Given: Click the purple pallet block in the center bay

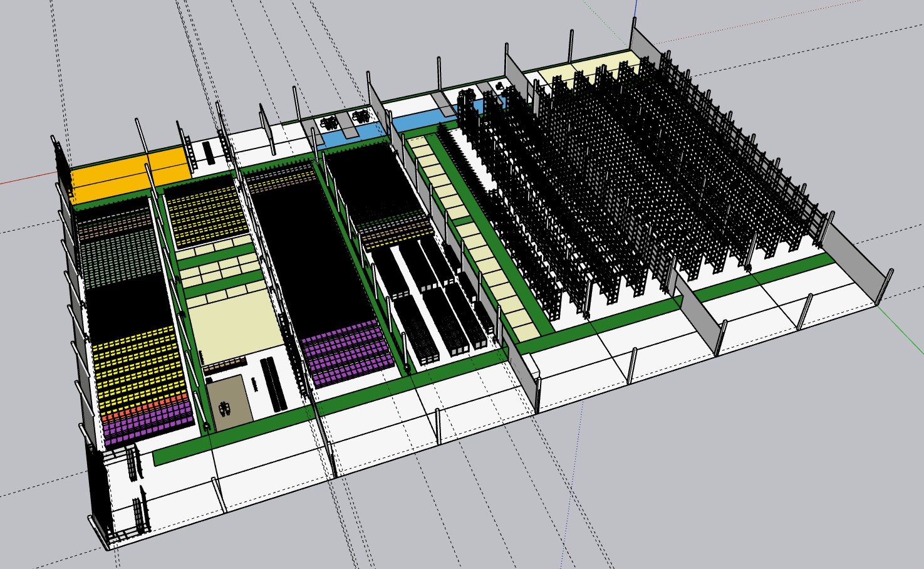Looking at the screenshot, I should pyautogui.click(x=348, y=354).
